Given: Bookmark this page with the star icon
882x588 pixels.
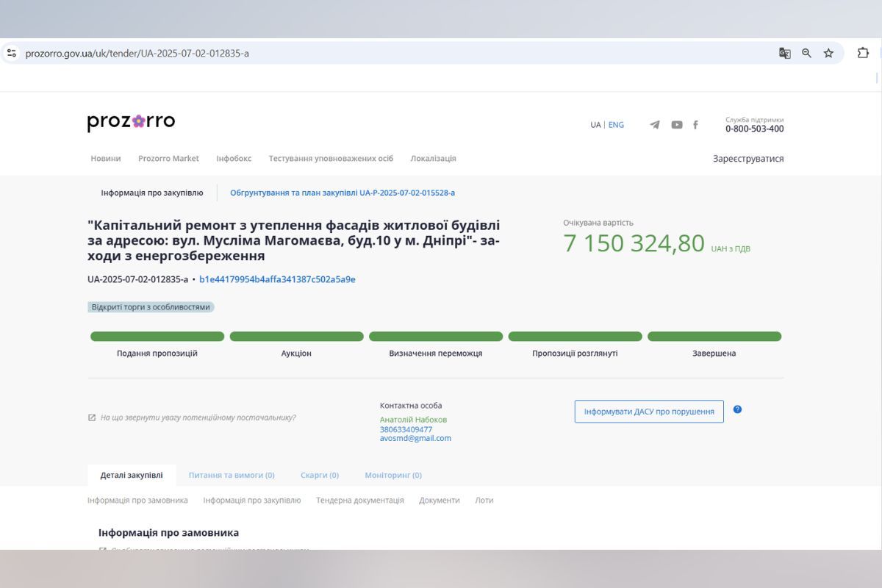Looking at the screenshot, I should click(x=828, y=53).
